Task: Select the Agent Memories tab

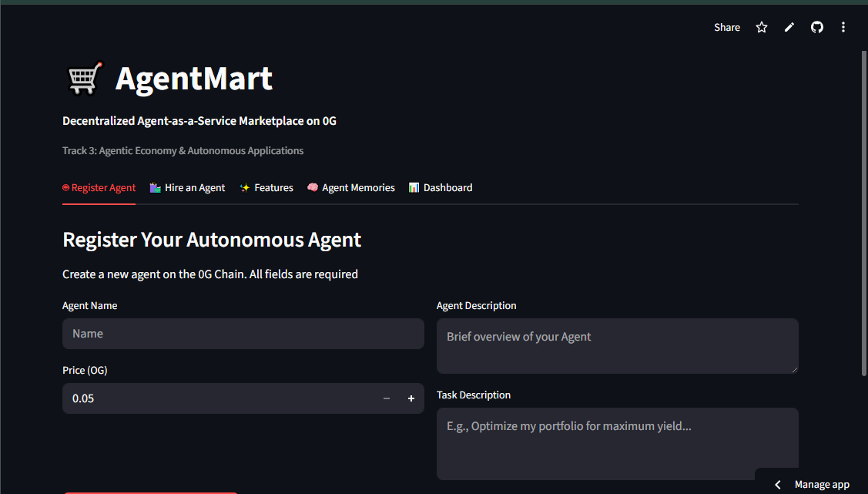Action: pyautogui.click(x=350, y=188)
